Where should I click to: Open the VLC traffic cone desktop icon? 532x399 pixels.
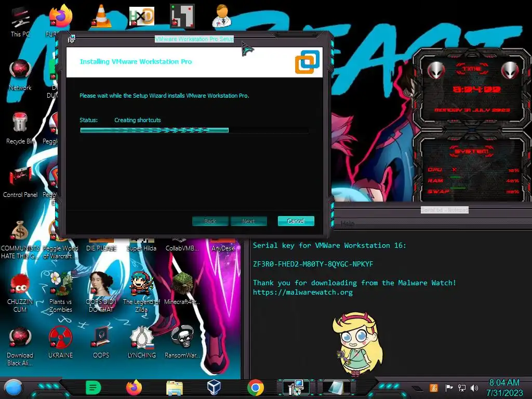point(101,16)
